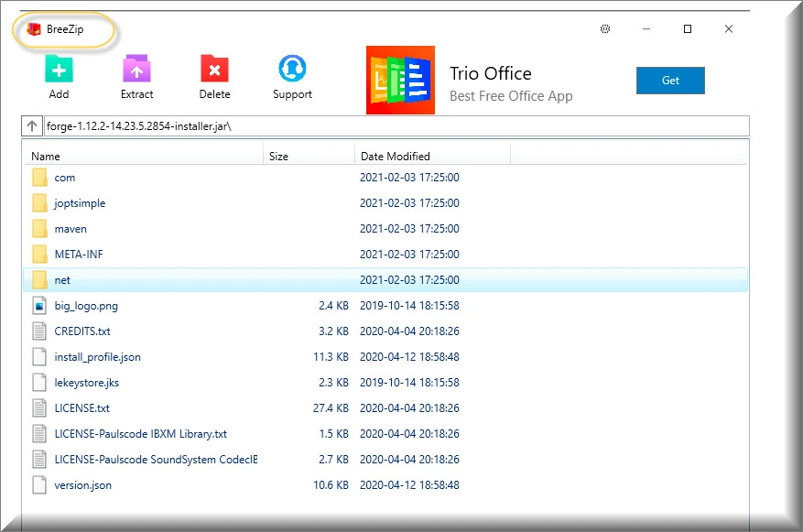Click the 27.4 KB size value
803x532 pixels.
(331, 408)
